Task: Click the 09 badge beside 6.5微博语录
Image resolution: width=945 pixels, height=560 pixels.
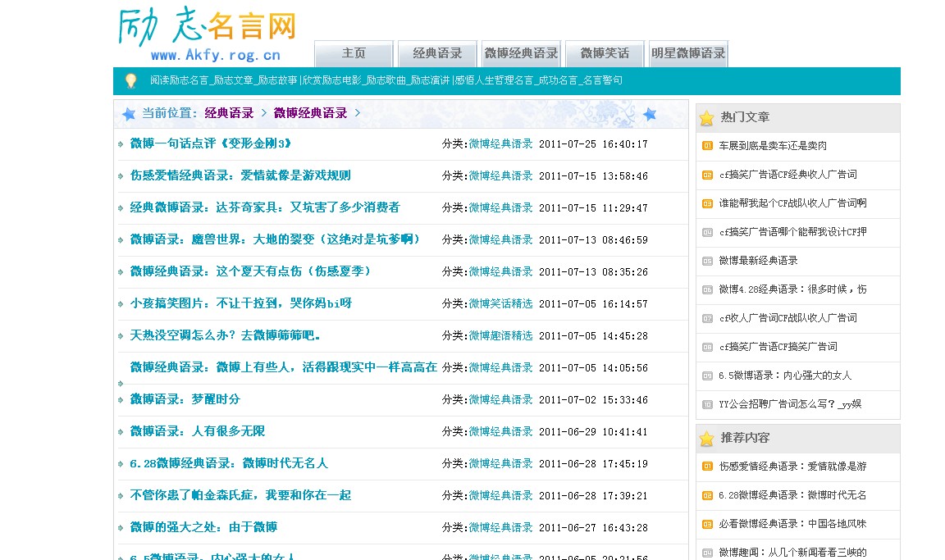Action: click(708, 376)
